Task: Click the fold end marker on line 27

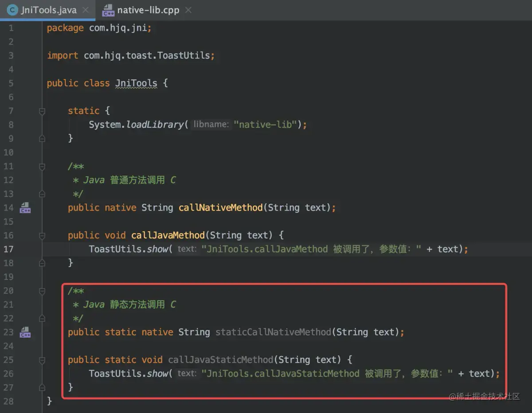Action: 42,388
